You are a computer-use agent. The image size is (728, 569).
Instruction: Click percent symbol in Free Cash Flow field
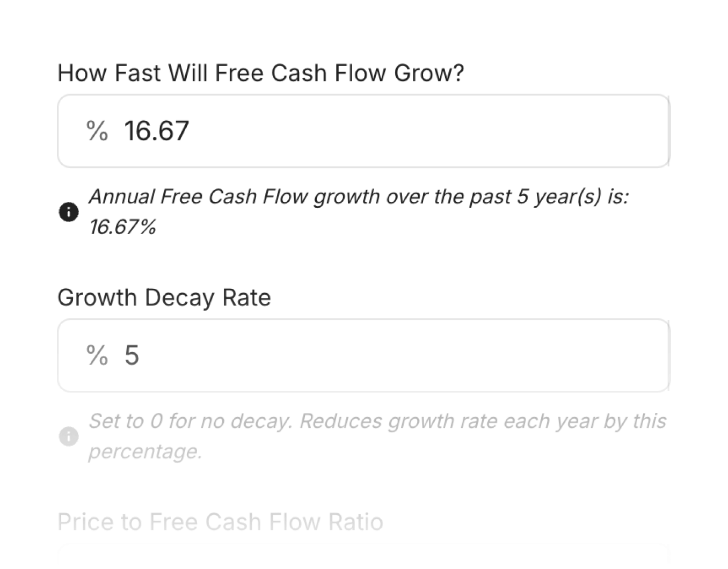click(x=97, y=131)
